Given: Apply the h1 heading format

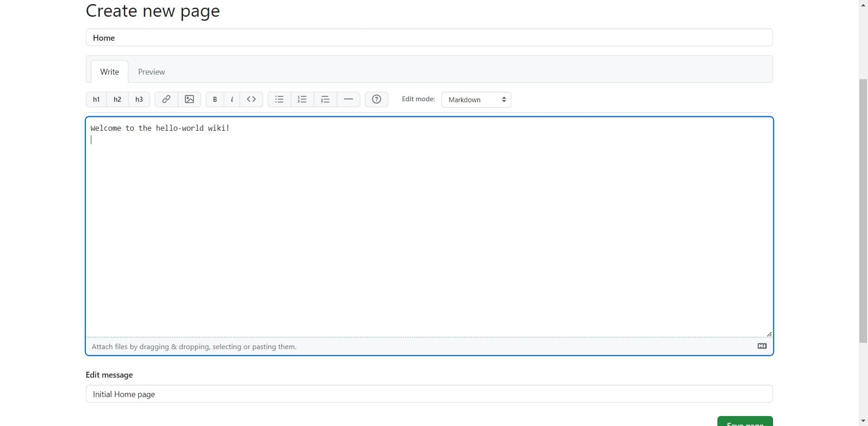Looking at the screenshot, I should pyautogui.click(x=96, y=99).
